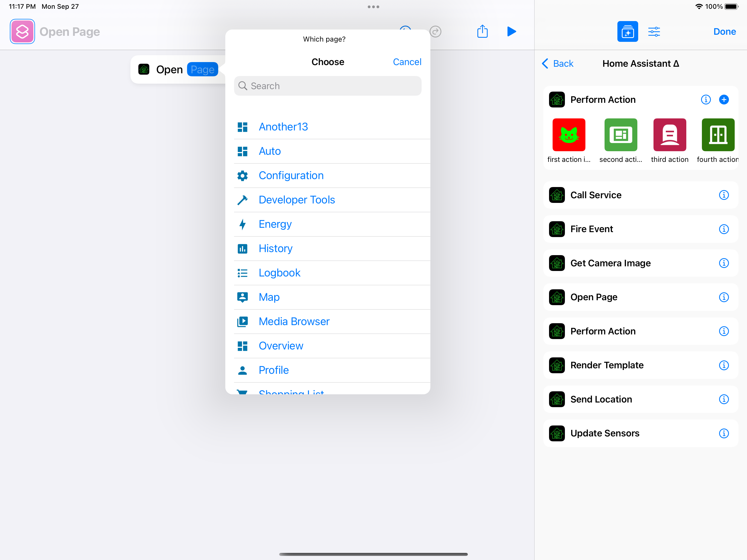Cancel the page chooser
The width and height of the screenshot is (747, 560).
pos(407,62)
